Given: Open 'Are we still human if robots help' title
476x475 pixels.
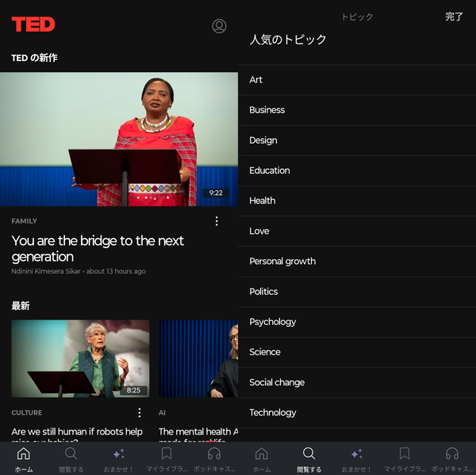Looking at the screenshot, I should coord(77,434).
